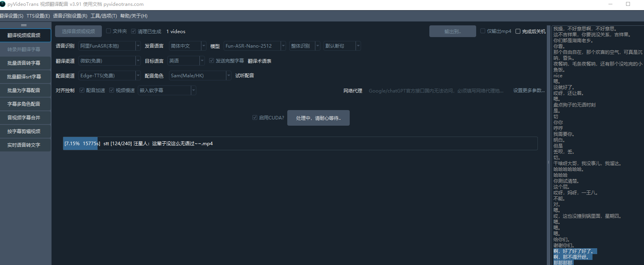The image size is (644, 265).
Task: Expand the 嵌入软字幕 dropdown
Action: coord(167,91)
